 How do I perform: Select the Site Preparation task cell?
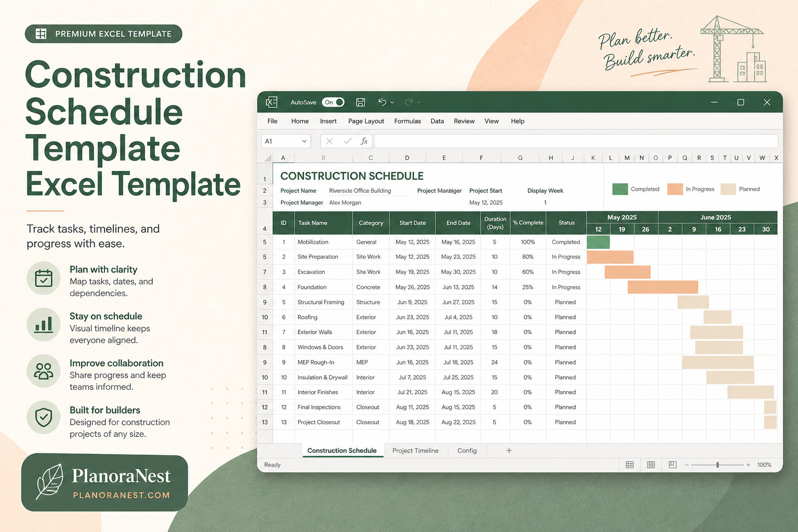coord(323,257)
